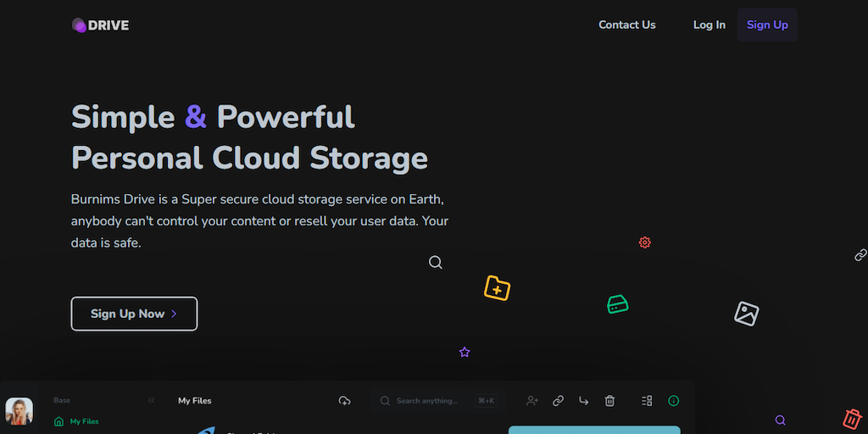Click the floating image picture icon
Image resolution: width=868 pixels, height=434 pixels.
pos(746,314)
